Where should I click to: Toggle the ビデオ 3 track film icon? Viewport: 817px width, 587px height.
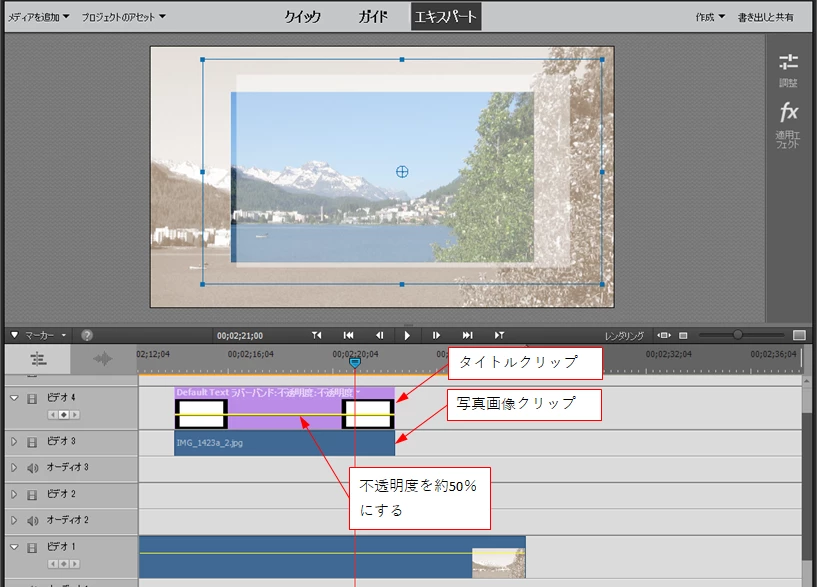tap(32, 442)
